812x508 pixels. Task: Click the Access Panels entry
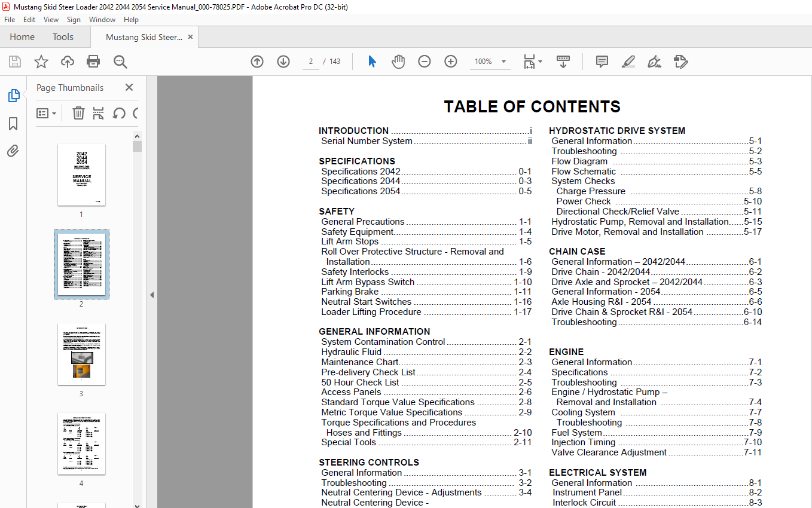[426, 392]
